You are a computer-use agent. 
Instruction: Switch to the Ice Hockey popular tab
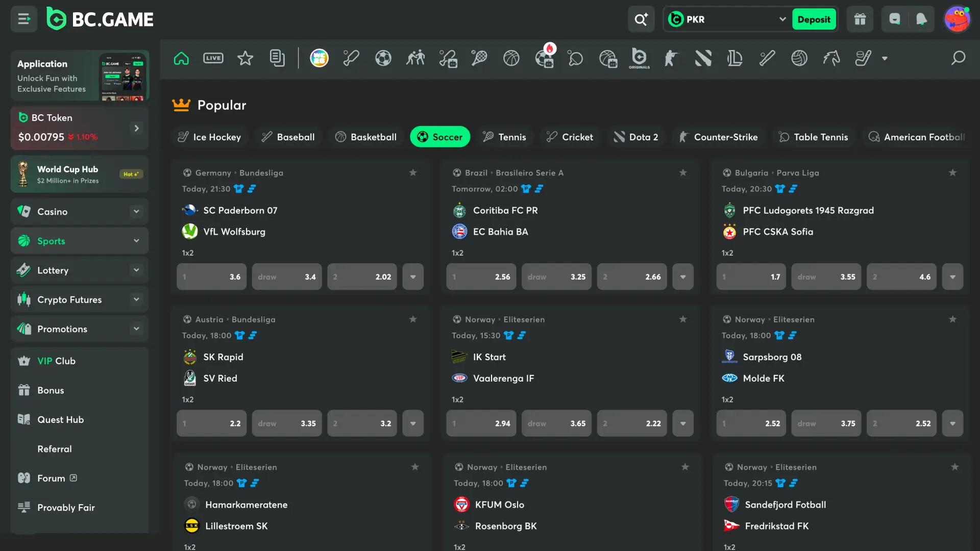click(209, 137)
